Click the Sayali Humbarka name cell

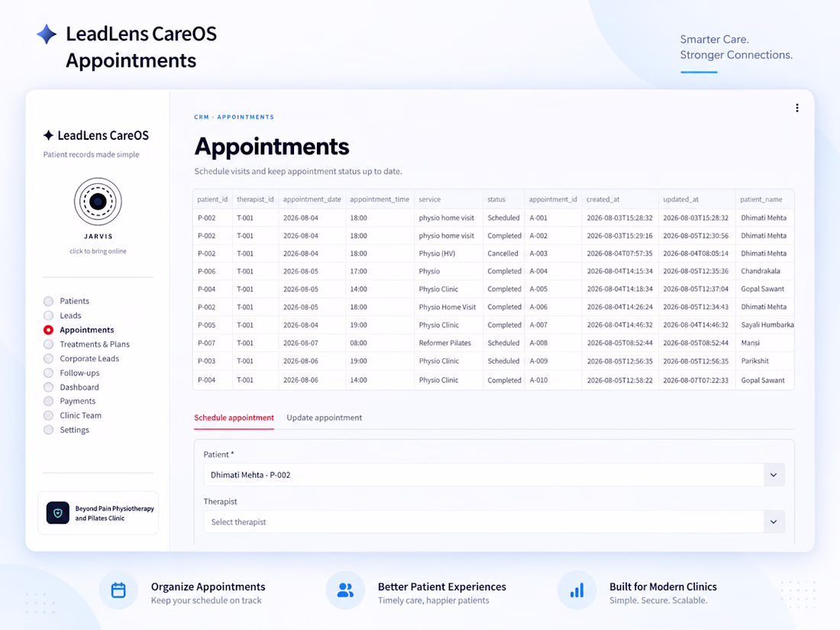tap(764, 325)
